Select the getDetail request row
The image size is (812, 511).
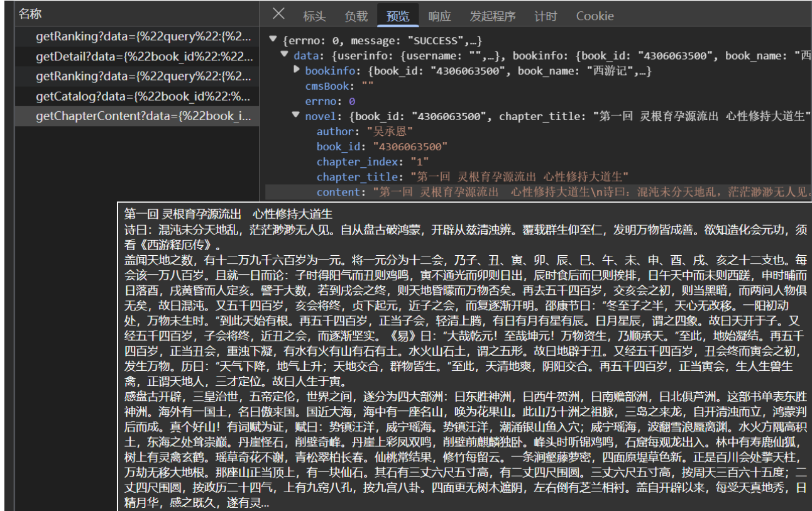pyautogui.click(x=137, y=57)
